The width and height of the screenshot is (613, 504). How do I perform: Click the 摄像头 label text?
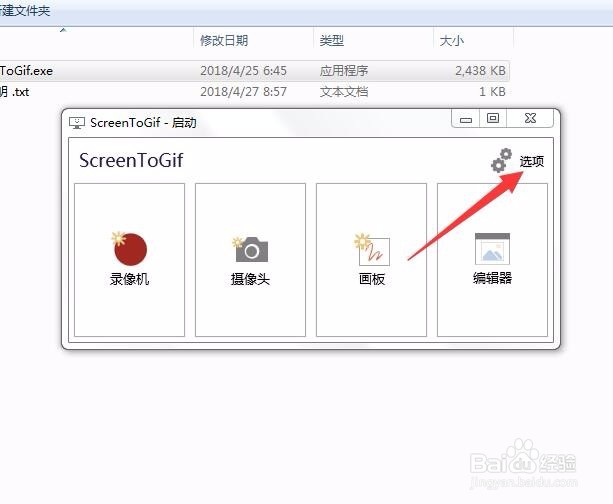[250, 279]
